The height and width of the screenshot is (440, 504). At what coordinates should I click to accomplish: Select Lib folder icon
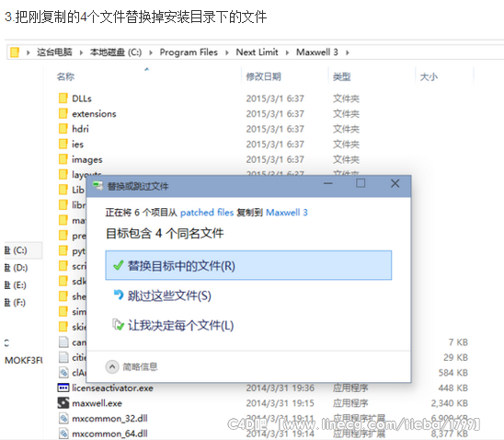tap(63, 190)
